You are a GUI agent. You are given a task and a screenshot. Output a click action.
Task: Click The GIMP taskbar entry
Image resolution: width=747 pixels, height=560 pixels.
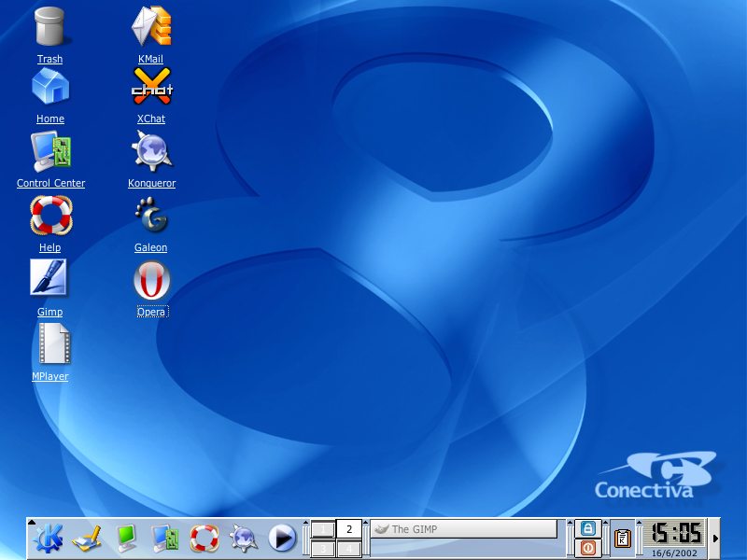click(x=463, y=529)
